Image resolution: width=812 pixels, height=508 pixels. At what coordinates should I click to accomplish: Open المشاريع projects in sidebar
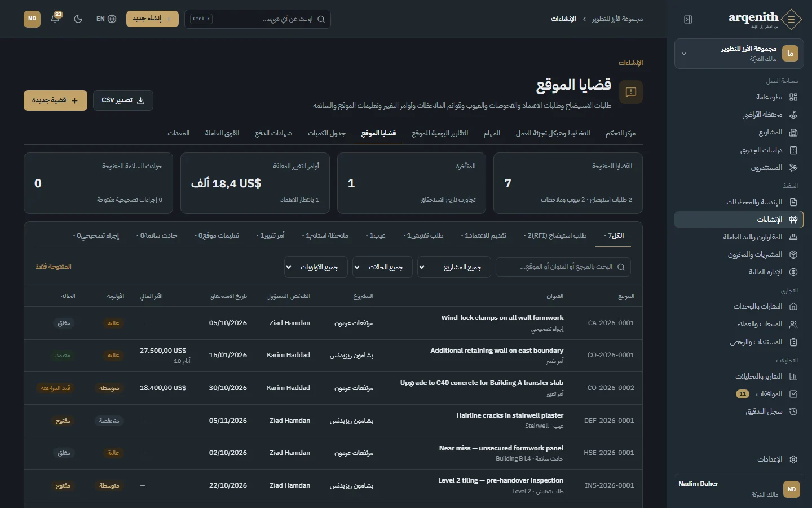739,132
